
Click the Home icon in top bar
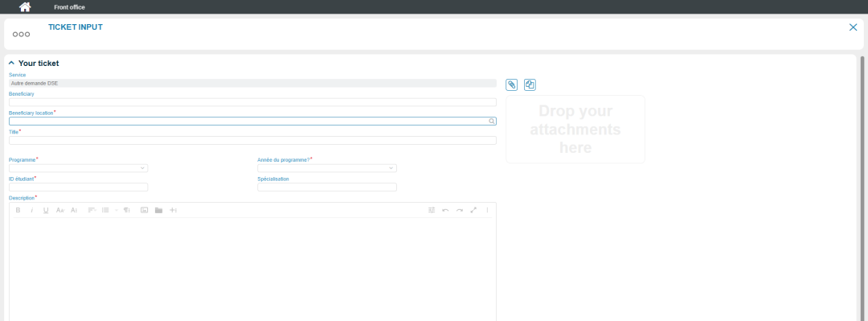coord(25,7)
